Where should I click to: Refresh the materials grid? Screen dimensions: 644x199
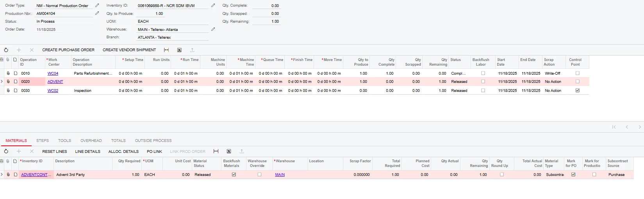pos(6,151)
